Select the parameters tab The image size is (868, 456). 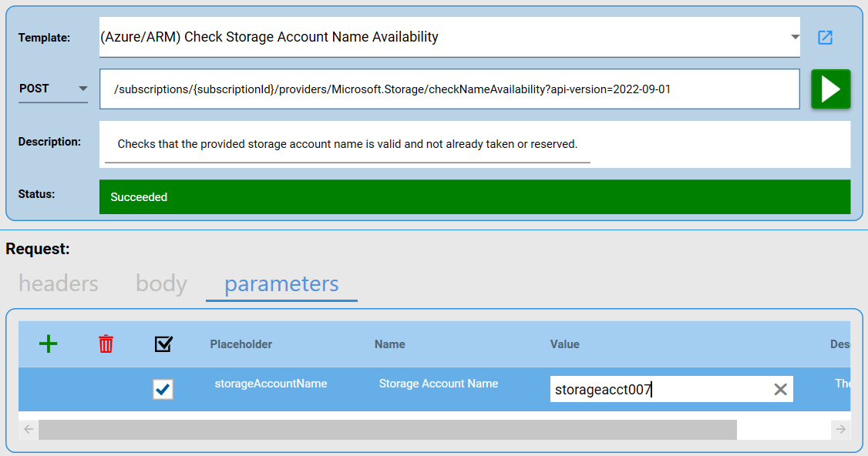pos(281,283)
